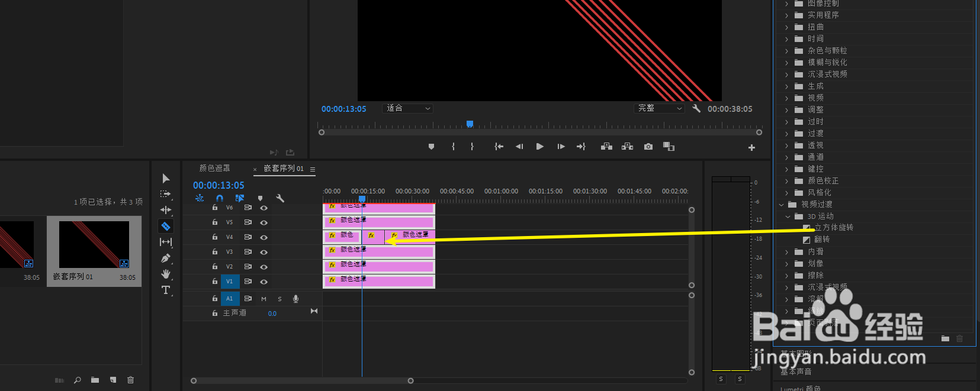Image resolution: width=980 pixels, height=391 pixels.
Task: Click the Extract button
Action: (628, 147)
